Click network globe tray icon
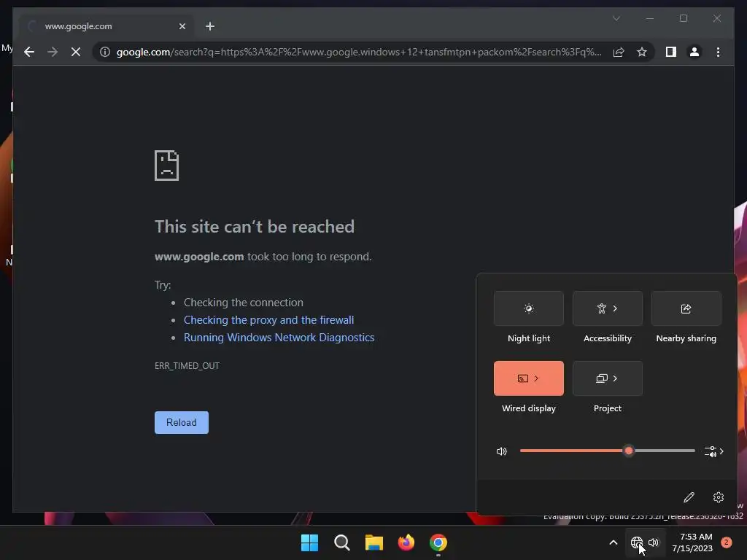 [636, 542]
